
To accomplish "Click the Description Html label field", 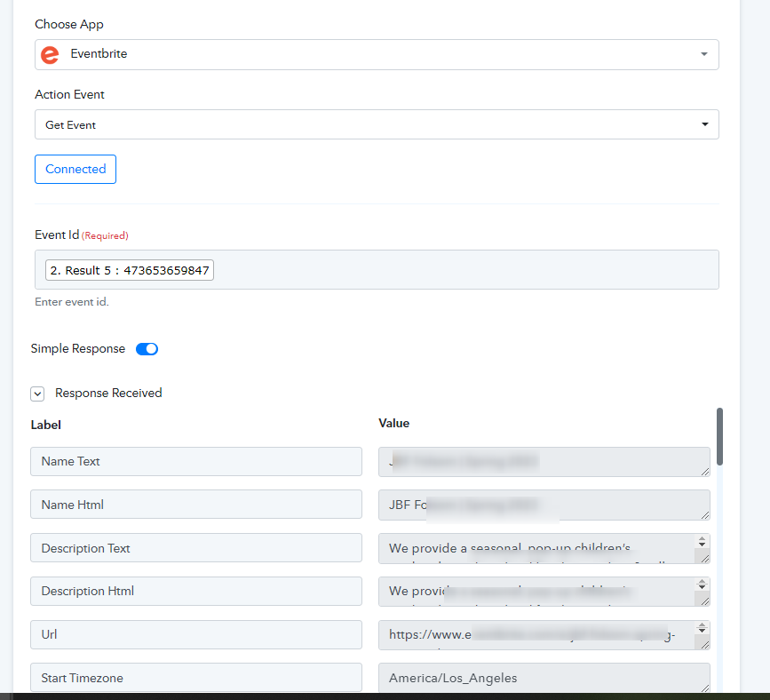I will (x=196, y=591).
